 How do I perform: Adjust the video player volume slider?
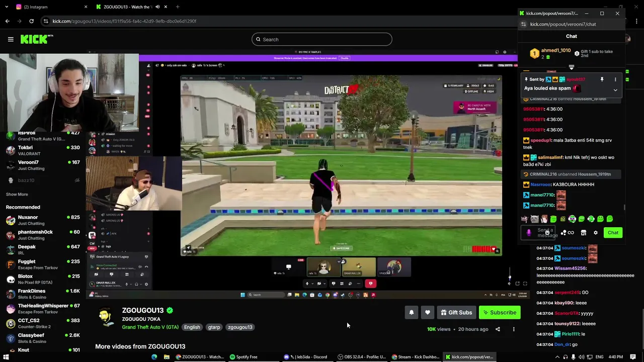tap(509, 275)
